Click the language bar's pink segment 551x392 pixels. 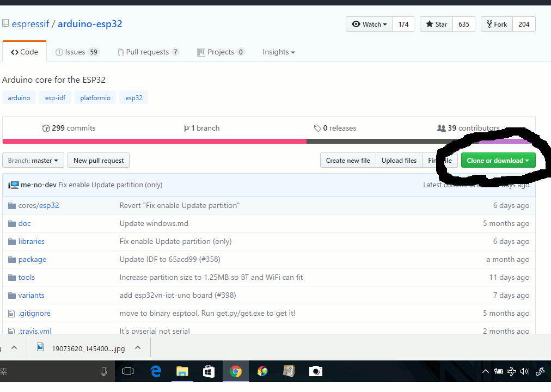click(154, 141)
